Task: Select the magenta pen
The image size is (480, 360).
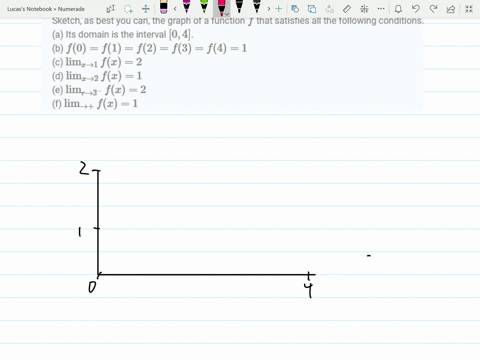Action: coord(187,7)
